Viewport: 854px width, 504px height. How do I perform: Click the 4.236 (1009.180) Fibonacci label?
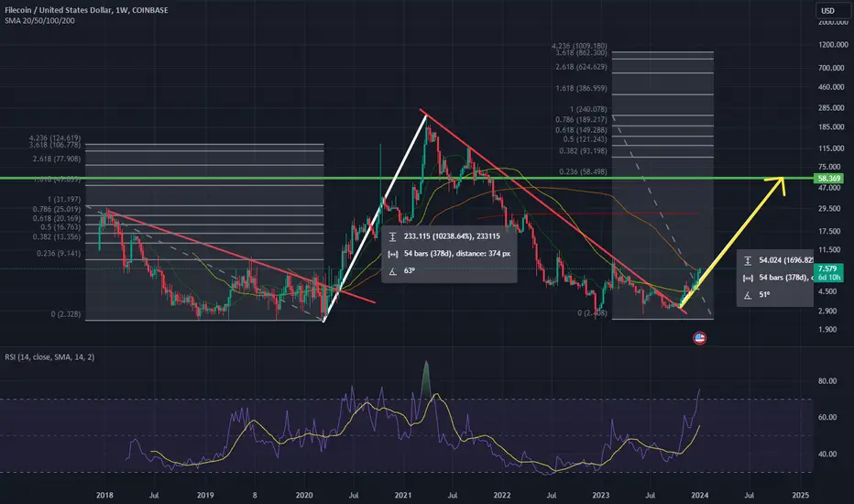tap(579, 47)
